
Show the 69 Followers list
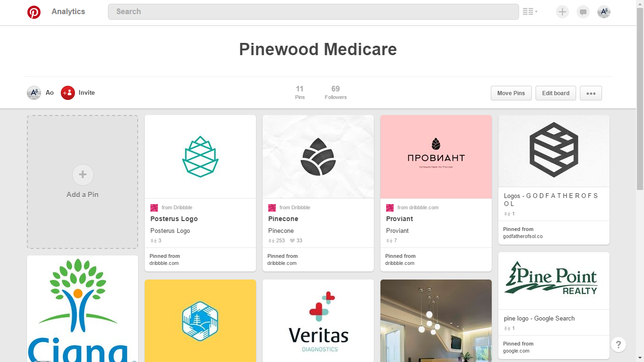pos(336,92)
